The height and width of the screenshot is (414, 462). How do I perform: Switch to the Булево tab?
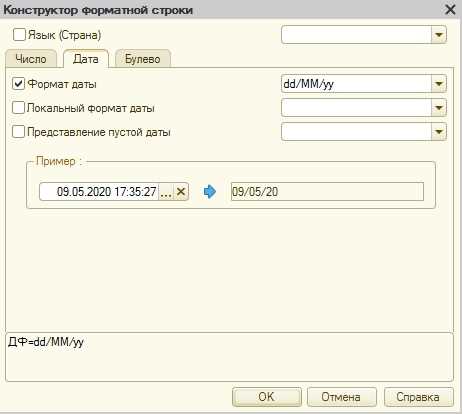pyautogui.click(x=143, y=59)
